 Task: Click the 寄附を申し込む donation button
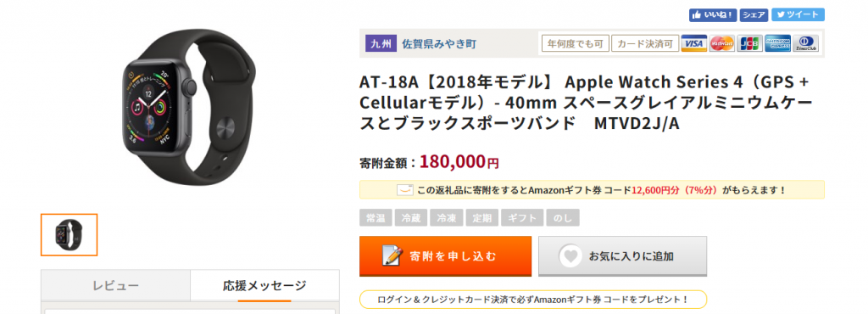click(445, 255)
